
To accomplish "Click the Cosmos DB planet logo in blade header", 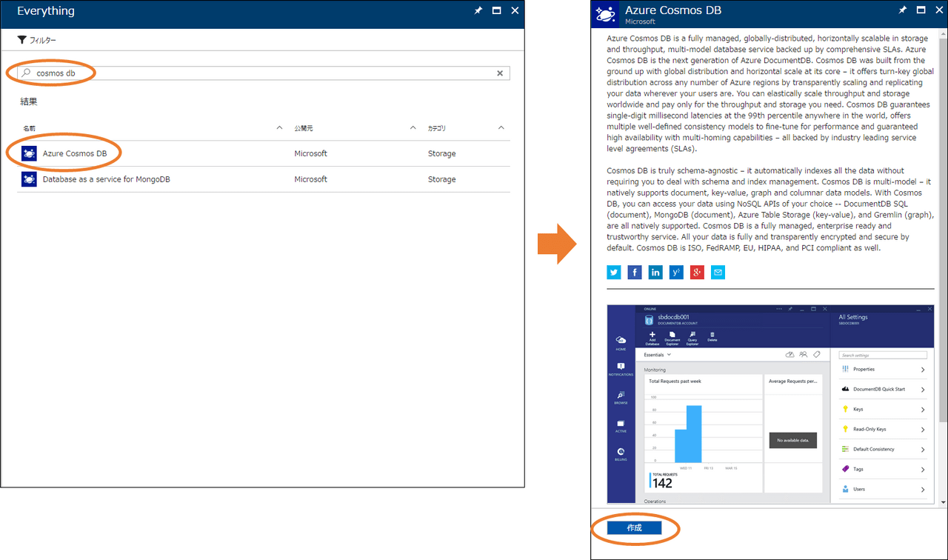I will [607, 14].
